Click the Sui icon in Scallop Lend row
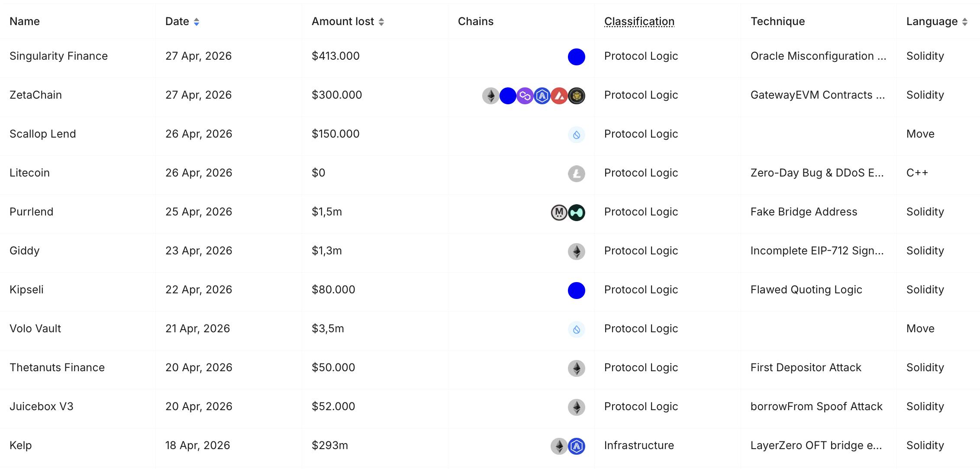This screenshot has height=469, width=980. click(x=577, y=135)
